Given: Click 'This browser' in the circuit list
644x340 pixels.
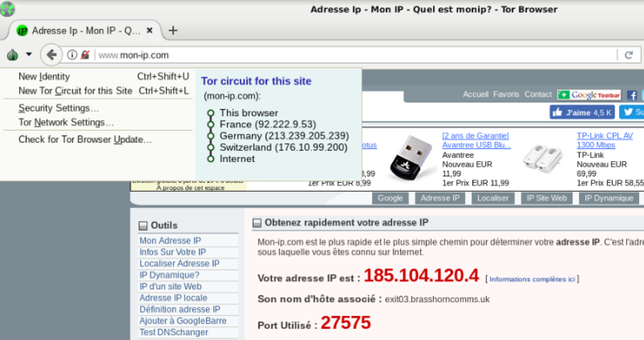Looking at the screenshot, I should click(249, 113).
